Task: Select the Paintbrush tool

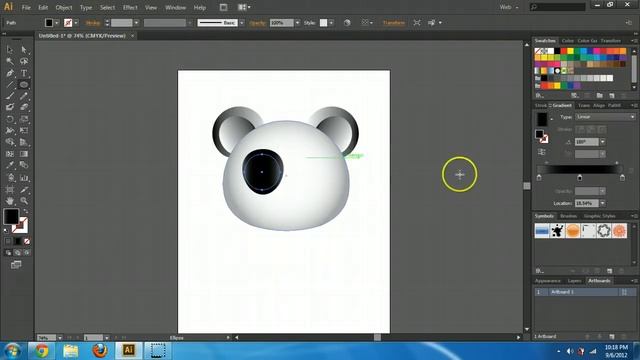Action: [x=10, y=96]
